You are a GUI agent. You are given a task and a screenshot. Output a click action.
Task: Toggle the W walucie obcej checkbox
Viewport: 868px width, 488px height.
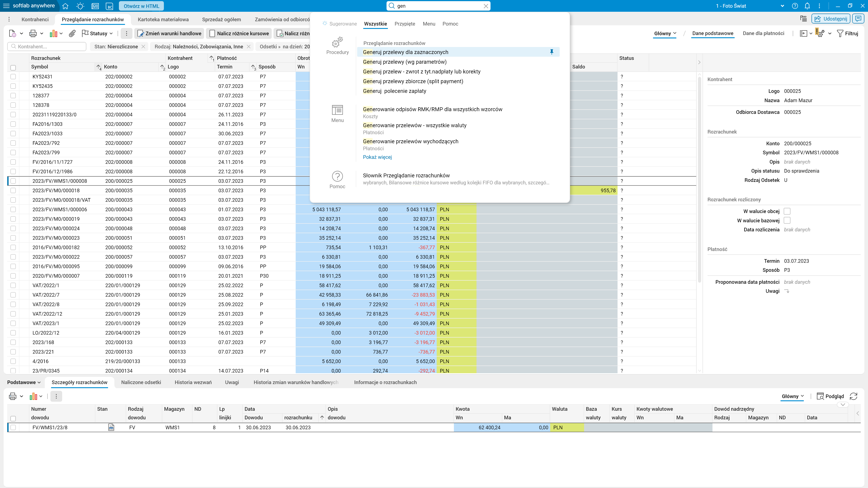tap(787, 211)
